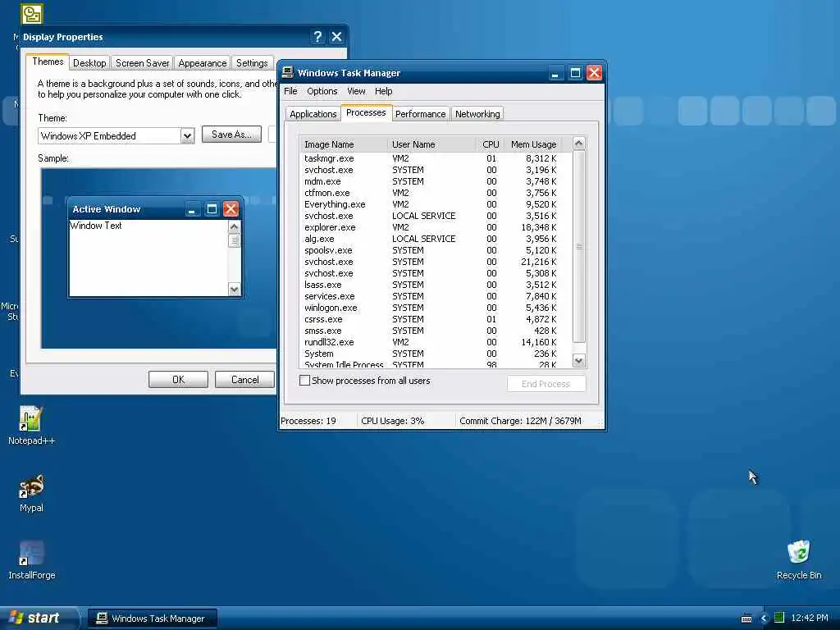Image resolution: width=840 pixels, height=630 pixels.
Task: Select the mdm.exe process row
Action: pos(436,181)
